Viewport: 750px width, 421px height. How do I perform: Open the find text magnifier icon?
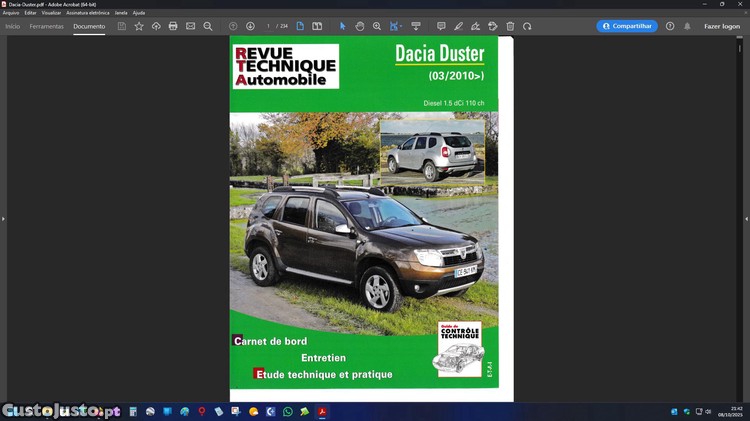(x=208, y=26)
